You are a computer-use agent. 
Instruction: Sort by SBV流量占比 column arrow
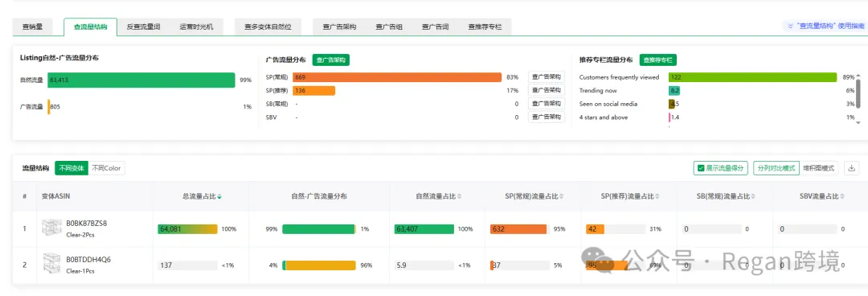[841, 196]
